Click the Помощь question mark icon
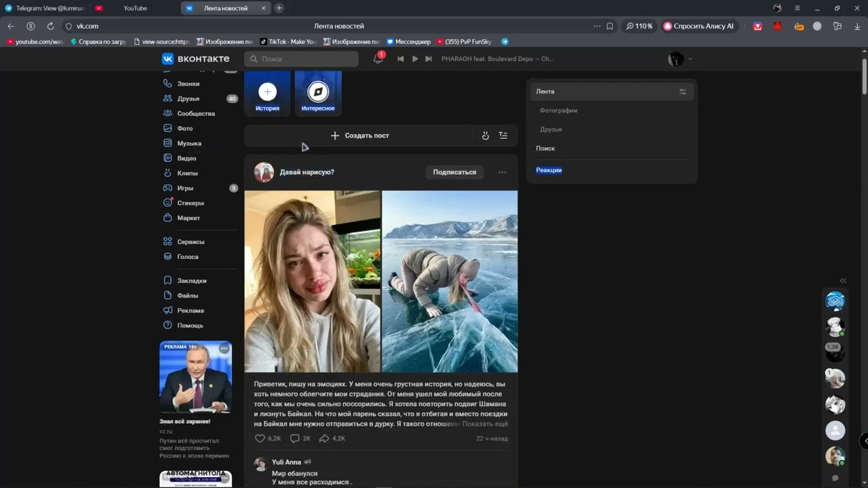Screen dimensions: 868x488 (x=167, y=325)
